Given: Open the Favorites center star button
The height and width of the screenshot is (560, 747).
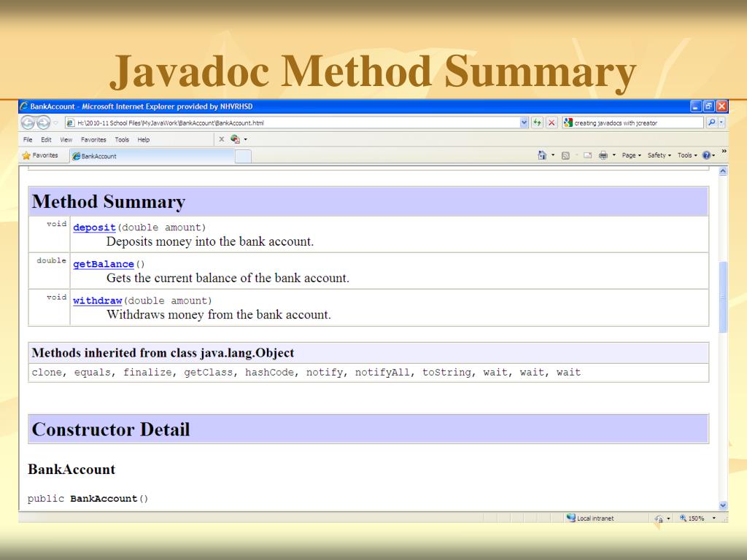Looking at the screenshot, I should click(x=40, y=155).
